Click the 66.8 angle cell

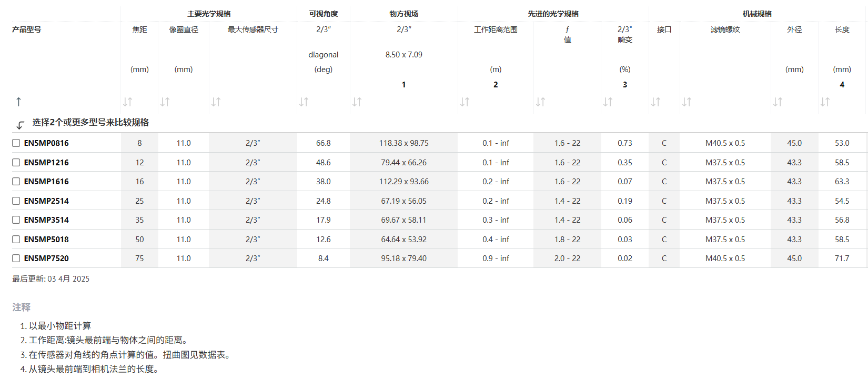coord(323,143)
